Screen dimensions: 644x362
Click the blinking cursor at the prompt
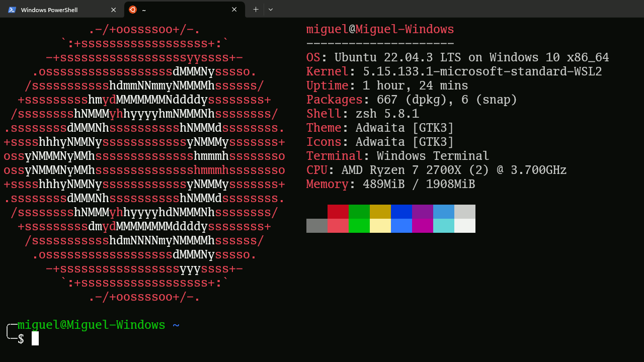click(x=34, y=338)
